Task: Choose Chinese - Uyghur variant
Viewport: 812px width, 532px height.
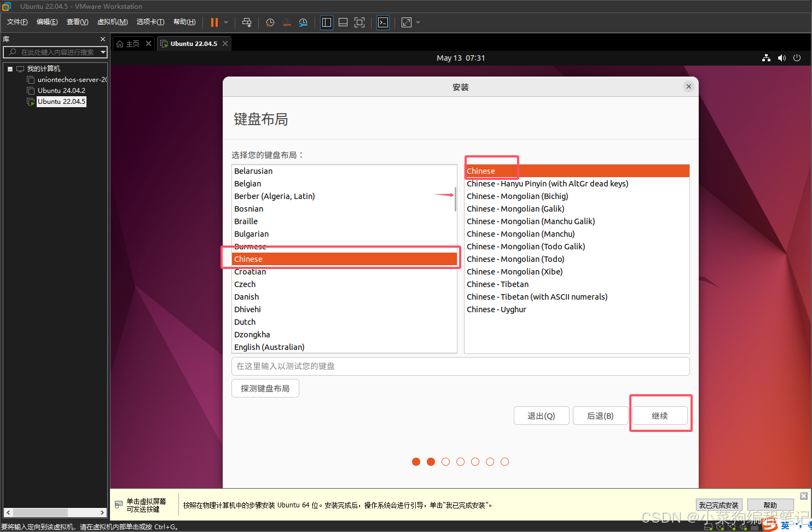Action: tap(577, 309)
